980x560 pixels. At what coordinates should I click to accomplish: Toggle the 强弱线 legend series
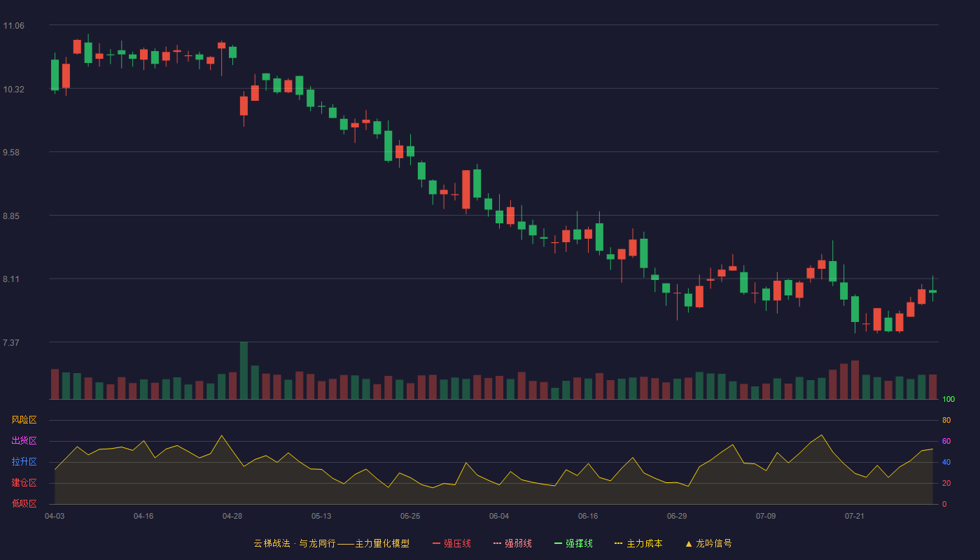coord(512,543)
